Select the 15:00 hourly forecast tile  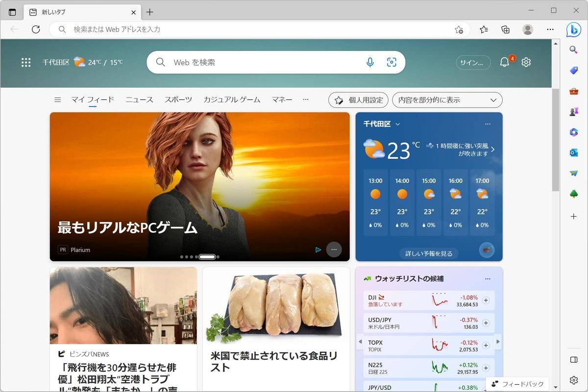[x=429, y=202]
